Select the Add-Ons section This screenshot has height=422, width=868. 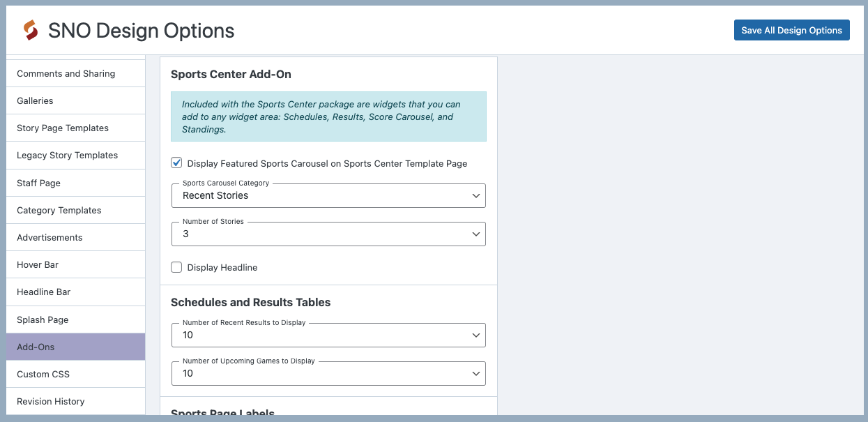[x=75, y=347]
